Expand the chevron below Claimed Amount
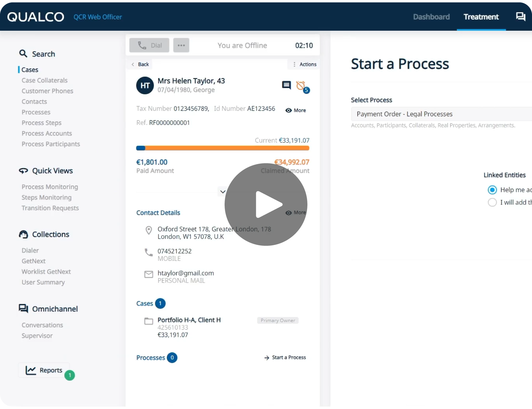532x409 pixels. [222, 191]
